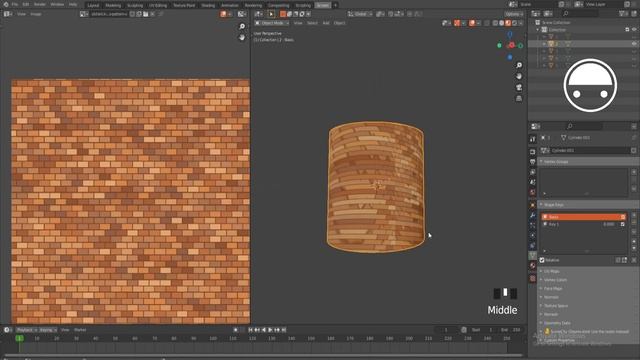Collapse the Collection tree in outliner

pos(538,30)
